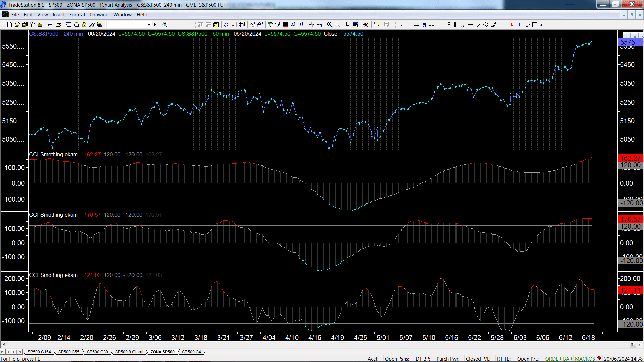Image resolution: width=644 pixels, height=362 pixels.
Task: Open file using the folder icon
Action: pos(17,25)
